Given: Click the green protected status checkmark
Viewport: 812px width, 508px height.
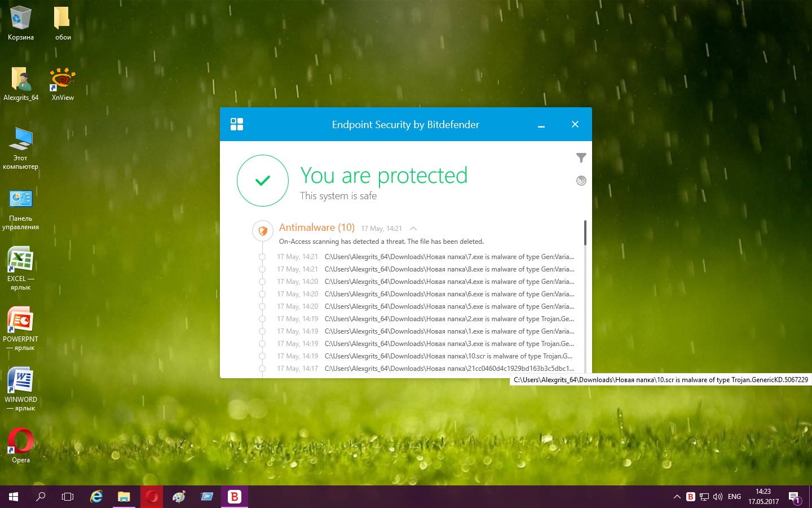Looking at the screenshot, I should (x=263, y=181).
